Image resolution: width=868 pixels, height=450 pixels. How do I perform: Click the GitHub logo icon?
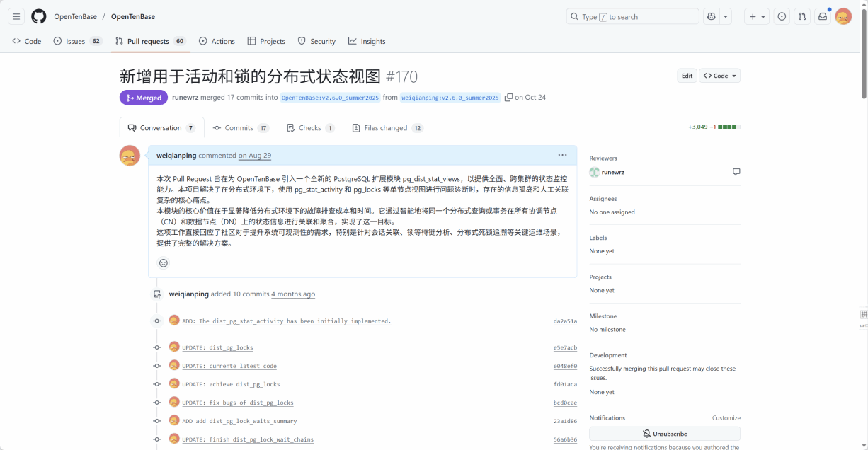pyautogui.click(x=39, y=16)
